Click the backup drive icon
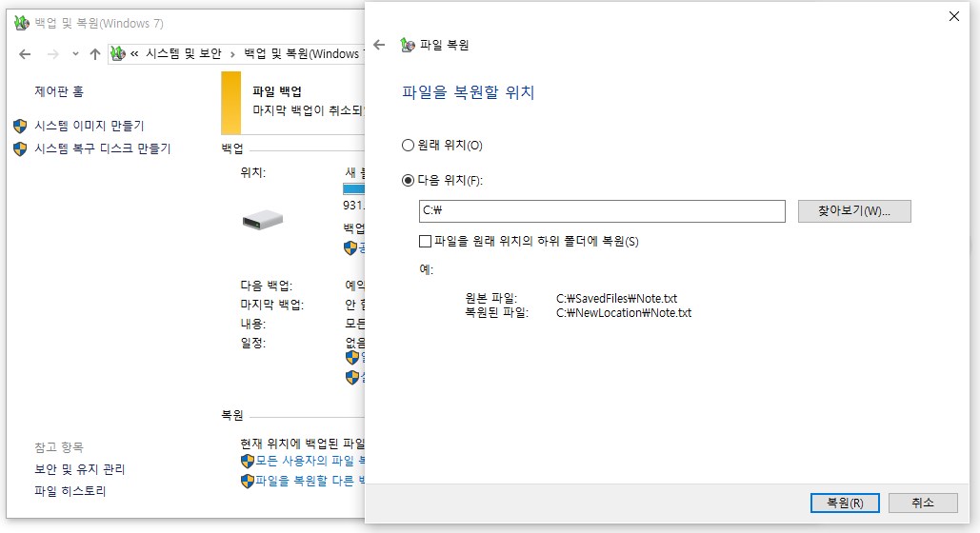The width and height of the screenshot is (980, 533). (263, 219)
